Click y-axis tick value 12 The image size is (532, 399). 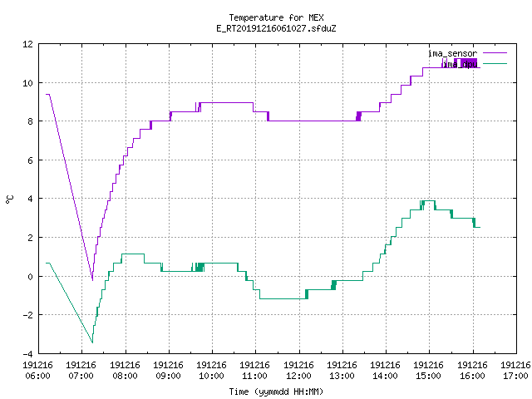tap(27, 44)
